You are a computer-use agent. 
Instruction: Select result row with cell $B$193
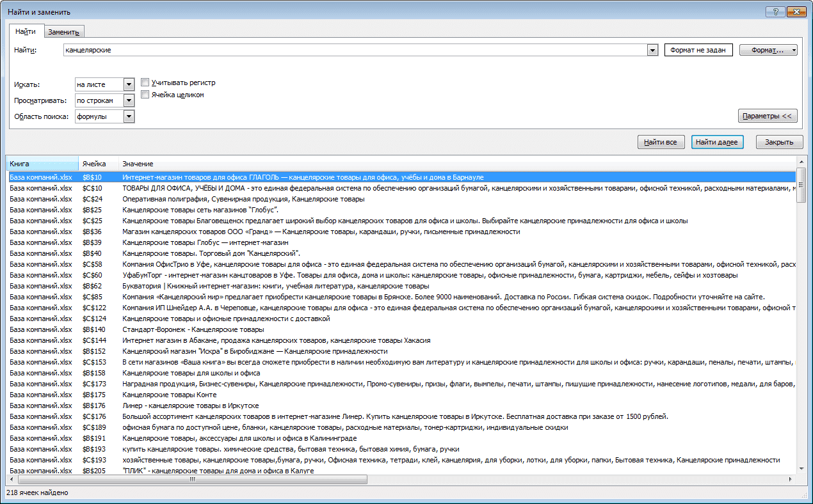(x=401, y=449)
